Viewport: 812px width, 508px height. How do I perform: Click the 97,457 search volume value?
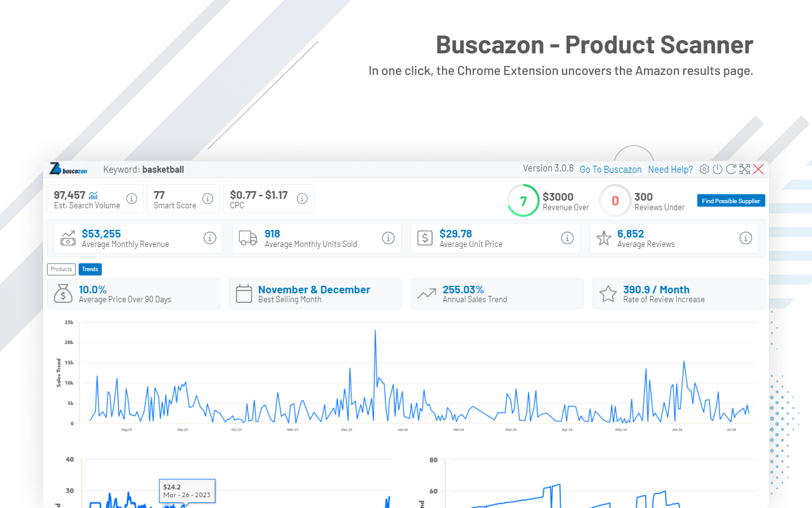70,195
